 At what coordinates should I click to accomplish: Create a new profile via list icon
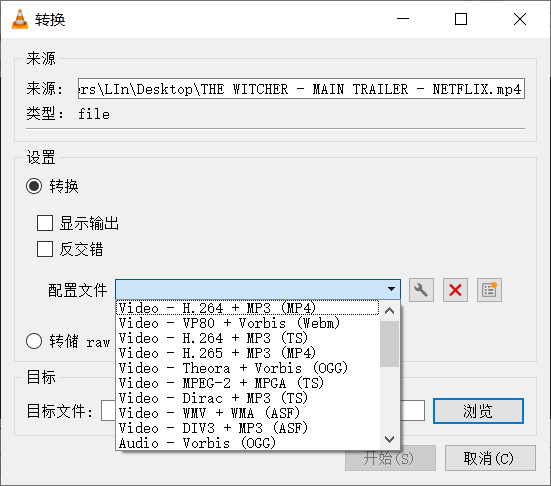point(489,290)
